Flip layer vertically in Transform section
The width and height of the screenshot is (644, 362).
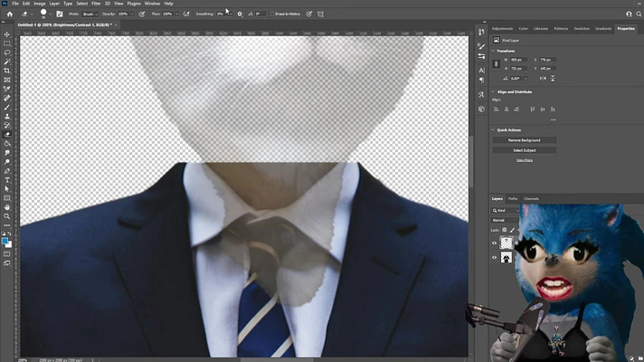click(x=553, y=78)
